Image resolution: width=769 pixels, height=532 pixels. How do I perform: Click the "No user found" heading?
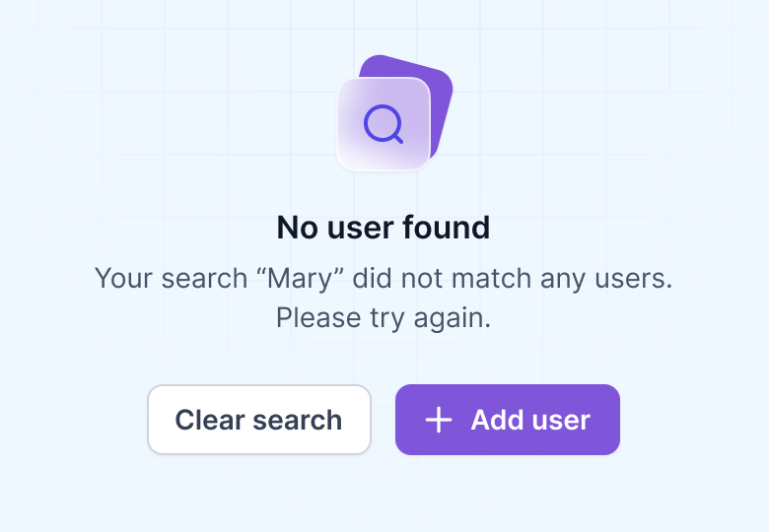tap(384, 228)
